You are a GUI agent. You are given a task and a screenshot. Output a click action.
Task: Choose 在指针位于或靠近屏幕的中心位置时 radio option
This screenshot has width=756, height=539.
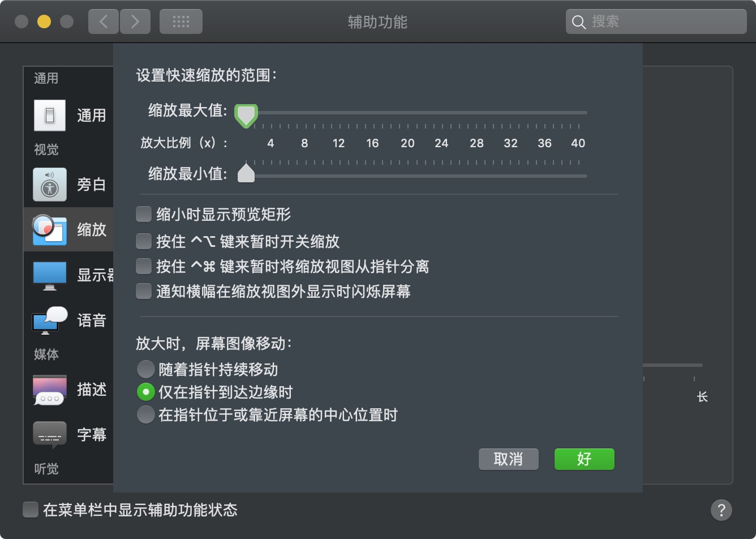(x=146, y=415)
